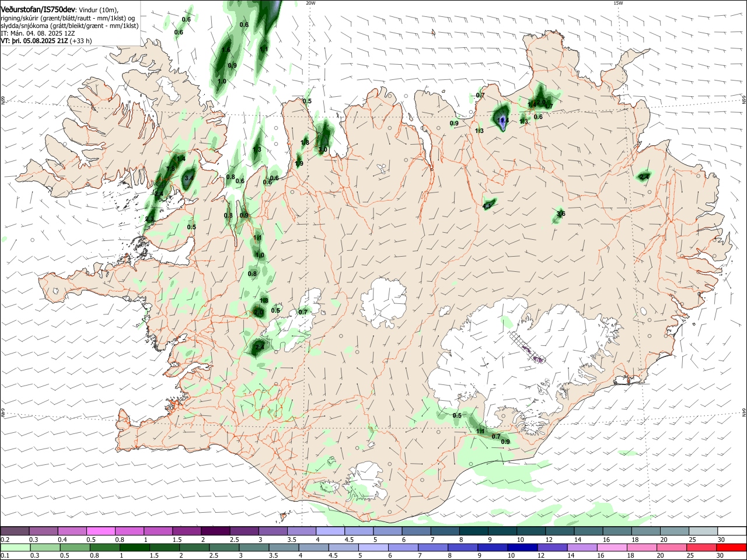The image size is (747, 560).
Task: Click the VT: þri. 05.08.2025 21Z valid time
Action: [34, 41]
